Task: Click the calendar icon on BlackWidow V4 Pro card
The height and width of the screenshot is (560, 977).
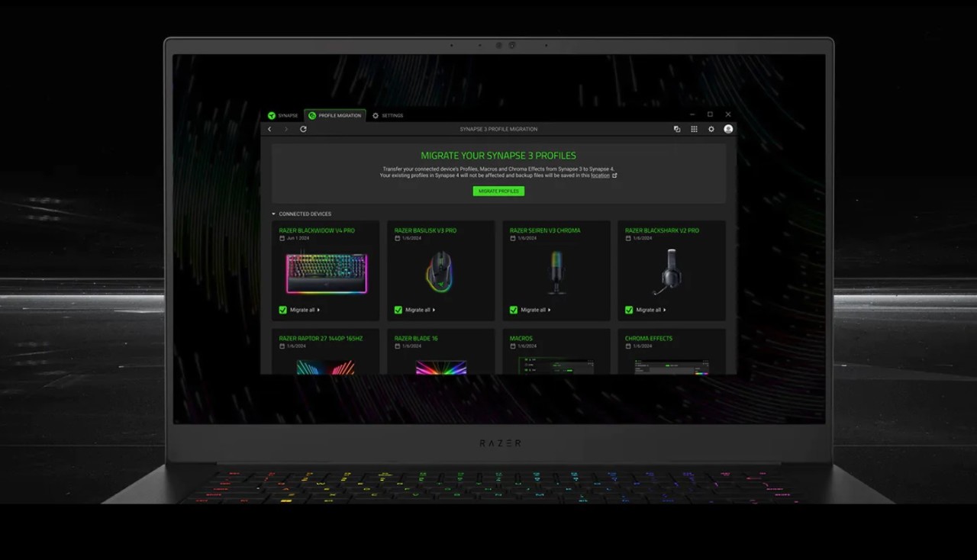Action: pyautogui.click(x=282, y=238)
